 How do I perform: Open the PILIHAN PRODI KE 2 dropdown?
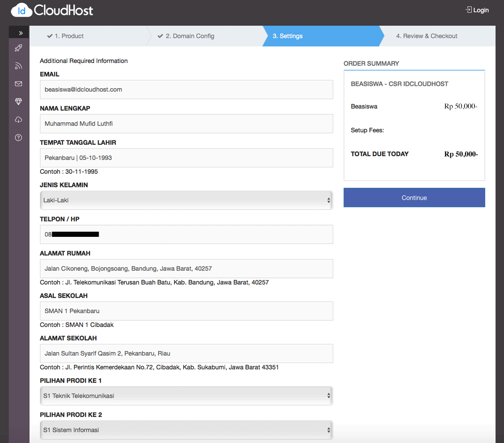pos(186,430)
